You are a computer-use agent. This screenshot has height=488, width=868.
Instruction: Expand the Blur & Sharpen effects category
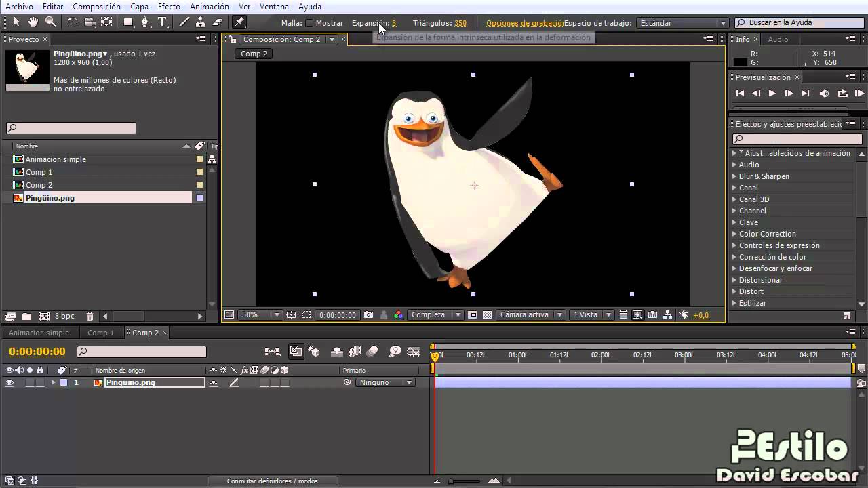(734, 176)
